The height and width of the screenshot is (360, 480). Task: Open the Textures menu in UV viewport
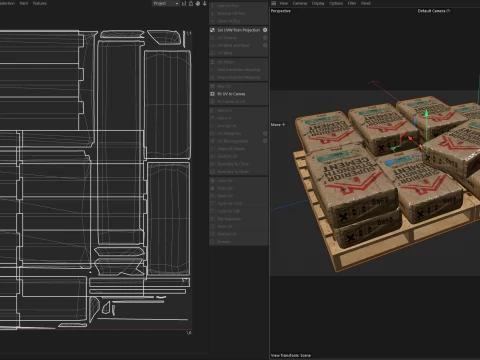coord(40,3)
